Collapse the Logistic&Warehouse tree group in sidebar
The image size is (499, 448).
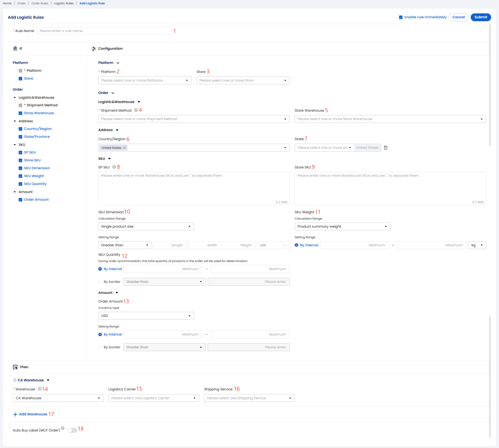point(15,98)
